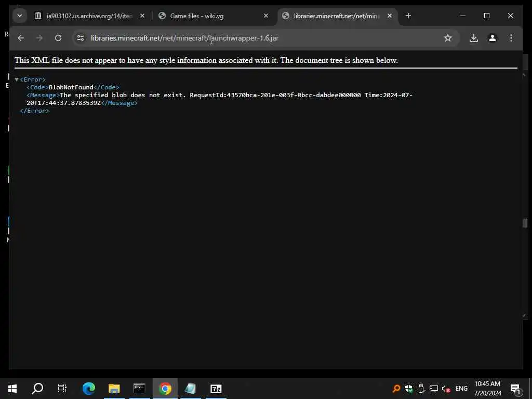Viewport: 532px width, 399px height.
Task: Open Windows Security tray icon
Action: [x=409, y=389]
